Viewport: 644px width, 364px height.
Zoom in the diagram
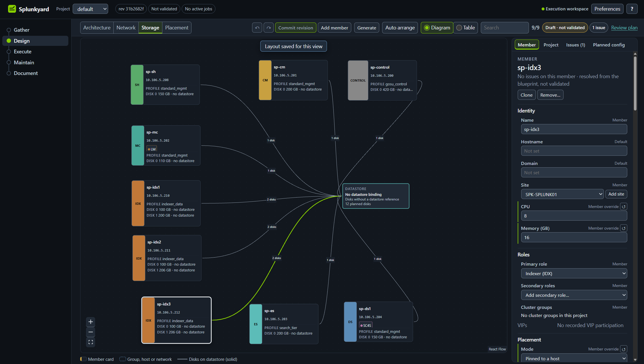coord(91,322)
